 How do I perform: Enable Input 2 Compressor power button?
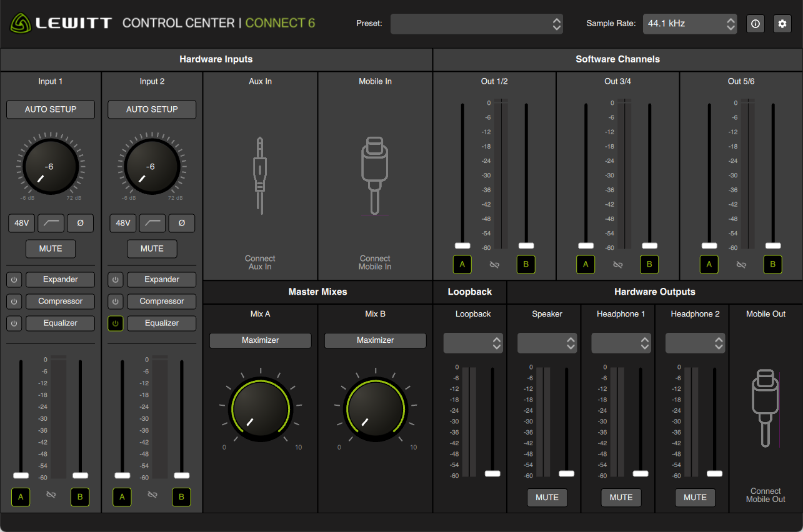coord(115,302)
